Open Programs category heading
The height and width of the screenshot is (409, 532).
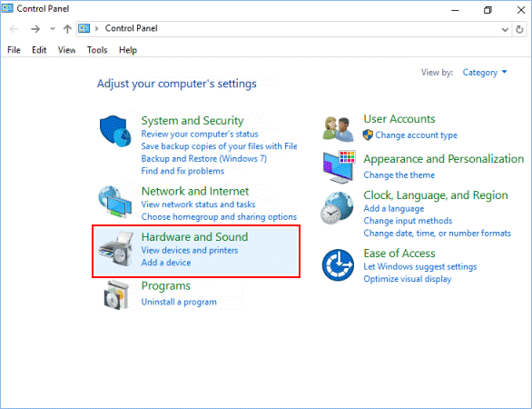pyautogui.click(x=166, y=286)
